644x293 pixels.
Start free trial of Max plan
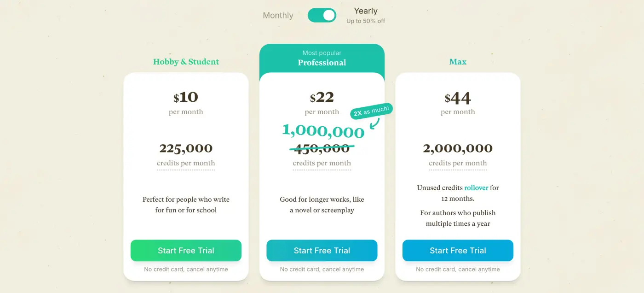point(458,250)
